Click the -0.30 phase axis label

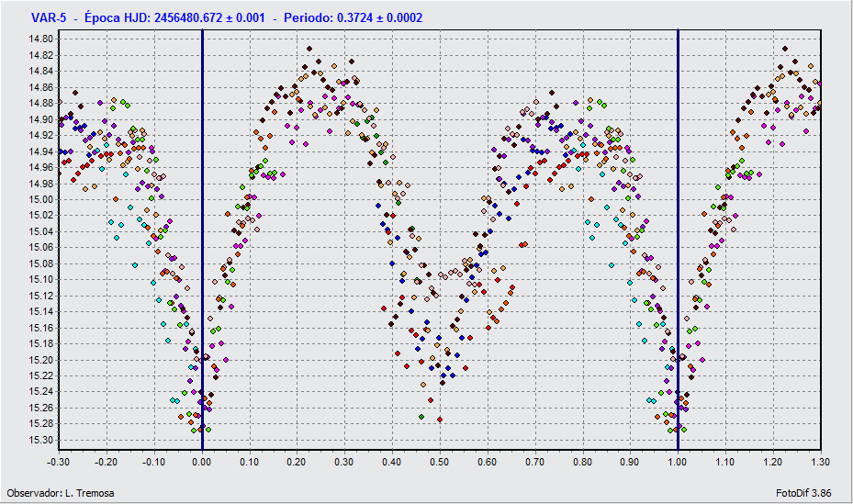pyautogui.click(x=58, y=462)
